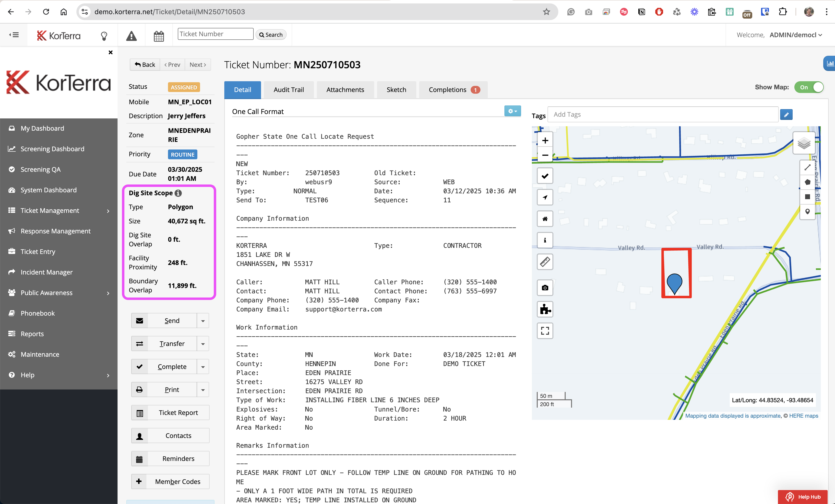Image resolution: width=835 pixels, height=504 pixels.
Task: Click the puzzle piece map tool
Action: click(545, 309)
